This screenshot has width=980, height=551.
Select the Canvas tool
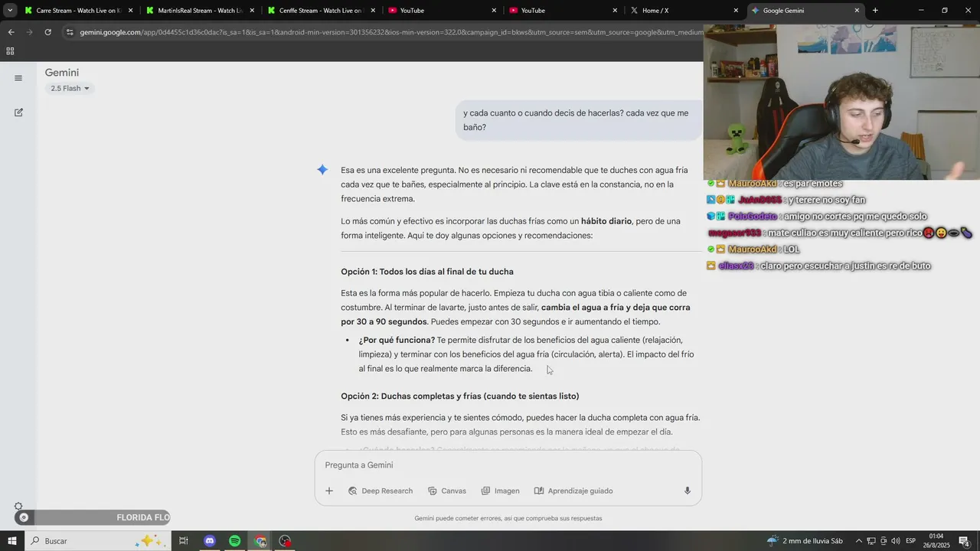pos(447,491)
